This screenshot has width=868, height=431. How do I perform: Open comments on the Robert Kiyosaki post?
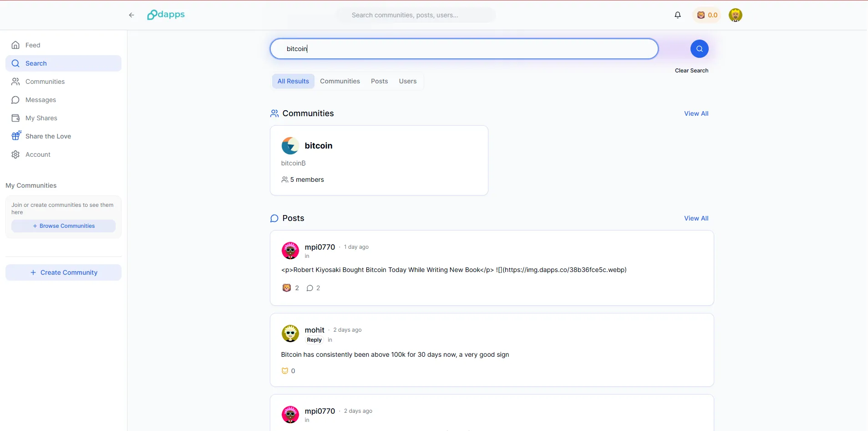[x=313, y=288]
